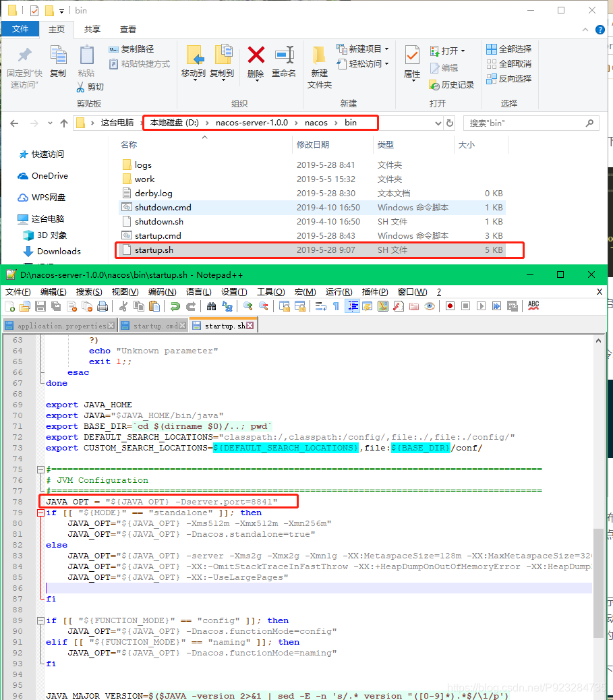613x700 pixels.
Task: Run macro multiple times icon
Action: coord(496,306)
